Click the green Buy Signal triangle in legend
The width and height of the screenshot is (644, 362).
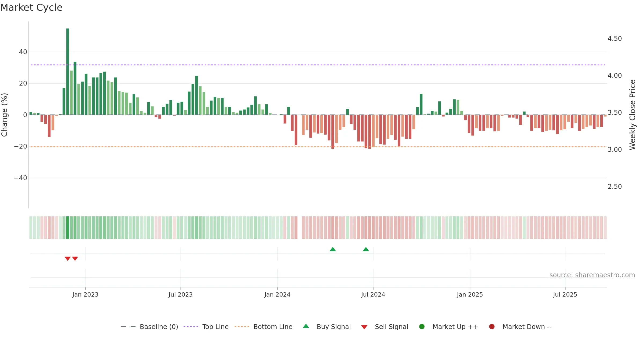click(306, 326)
